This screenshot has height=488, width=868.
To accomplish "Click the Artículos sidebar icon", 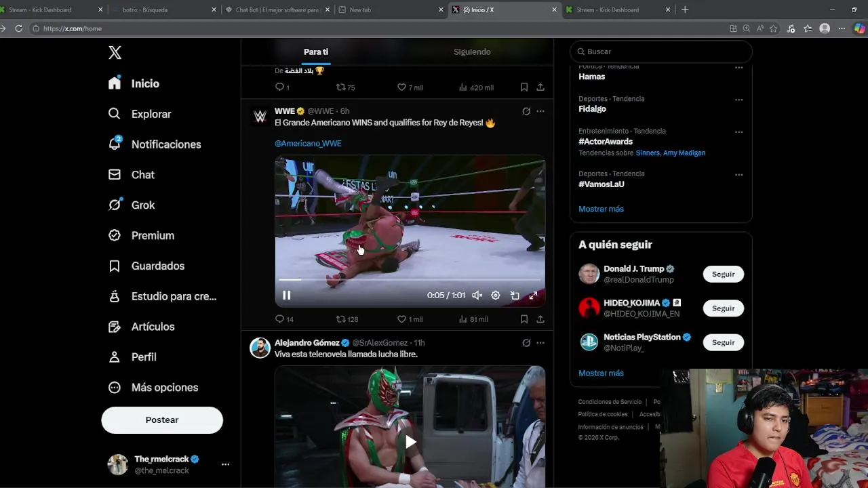I will point(115,327).
